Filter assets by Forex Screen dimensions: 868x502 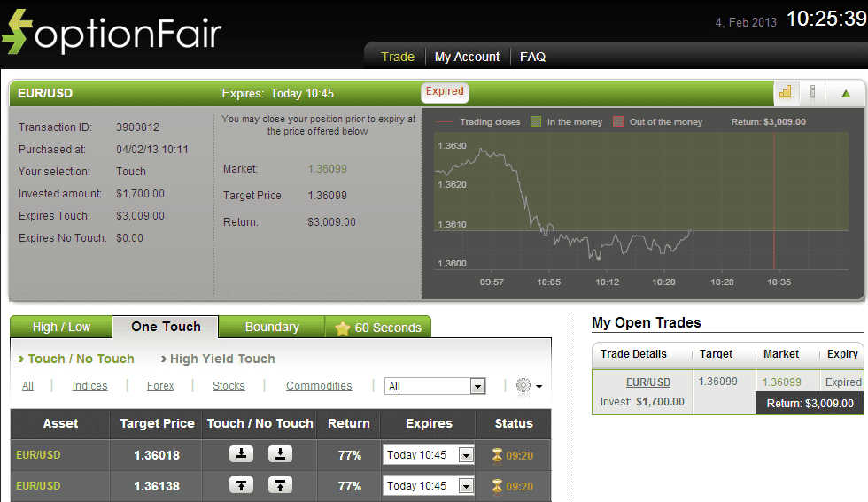[160, 386]
